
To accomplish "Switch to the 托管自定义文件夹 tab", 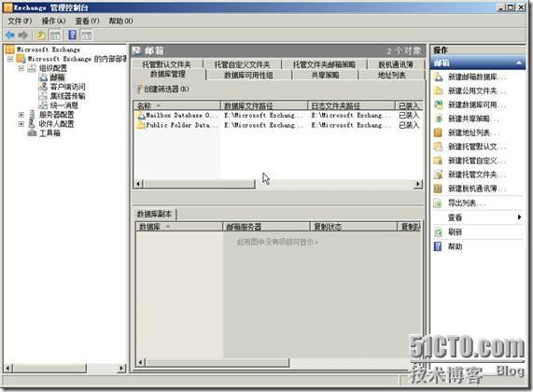I will 242,64.
